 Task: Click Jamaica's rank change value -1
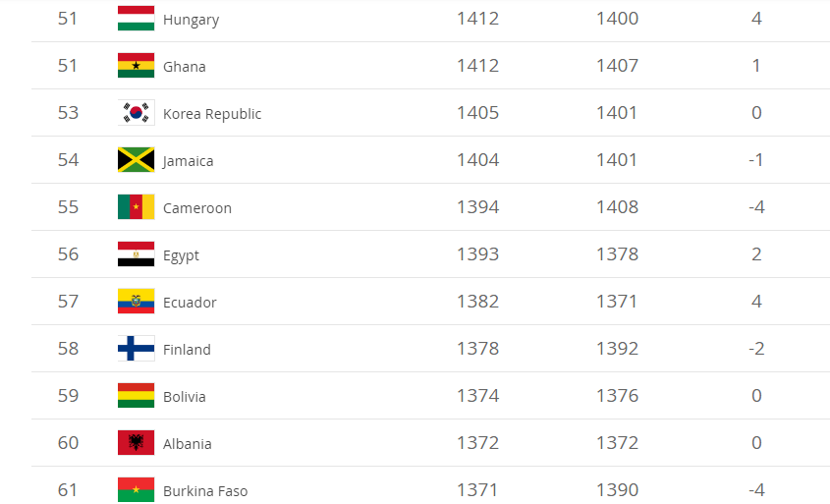click(x=756, y=160)
